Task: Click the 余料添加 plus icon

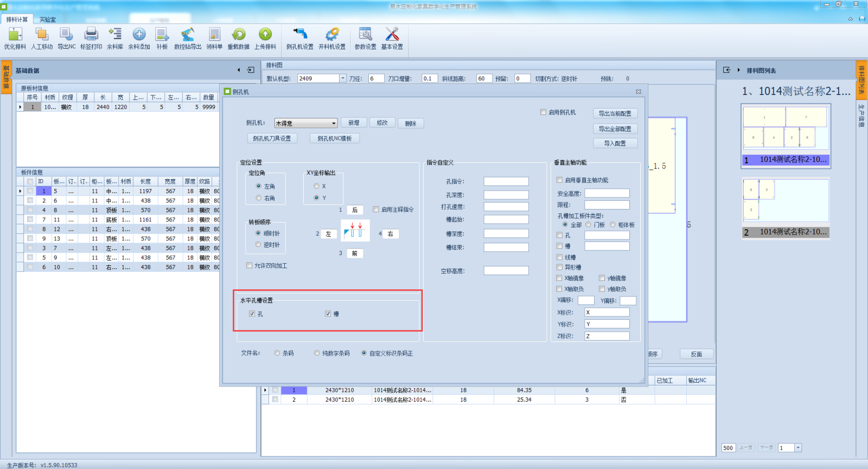Action: pyautogui.click(x=139, y=35)
